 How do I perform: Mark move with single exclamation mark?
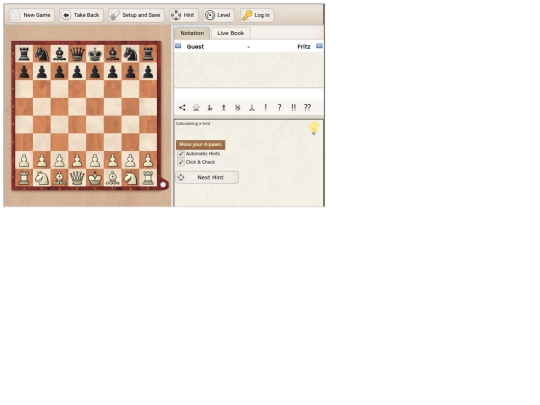[266, 107]
